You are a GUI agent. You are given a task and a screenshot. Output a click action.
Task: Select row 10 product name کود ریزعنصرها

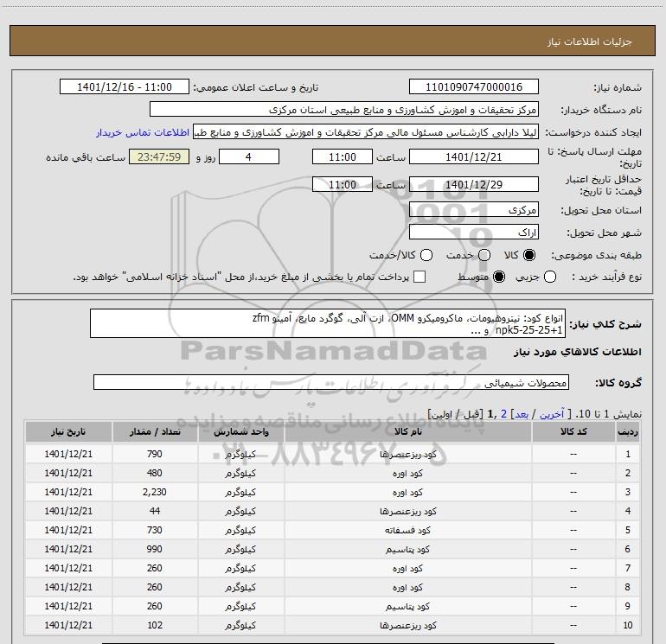pos(407,625)
